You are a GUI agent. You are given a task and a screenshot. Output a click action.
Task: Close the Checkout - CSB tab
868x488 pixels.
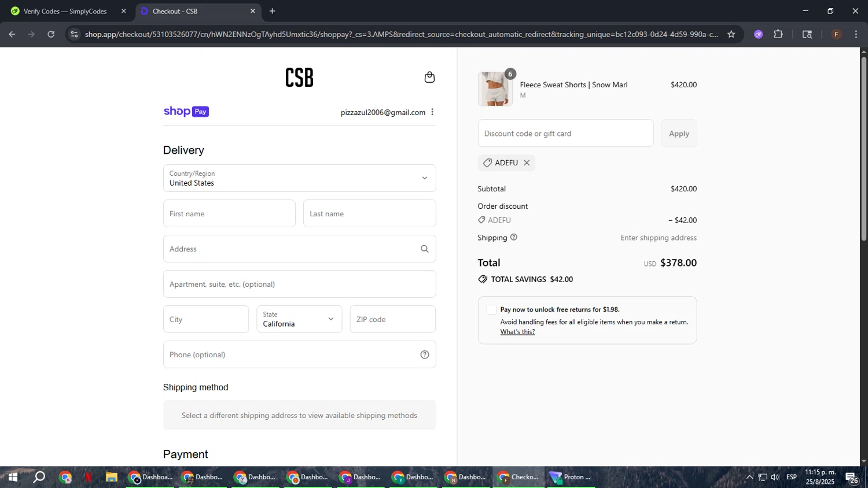pos(252,11)
